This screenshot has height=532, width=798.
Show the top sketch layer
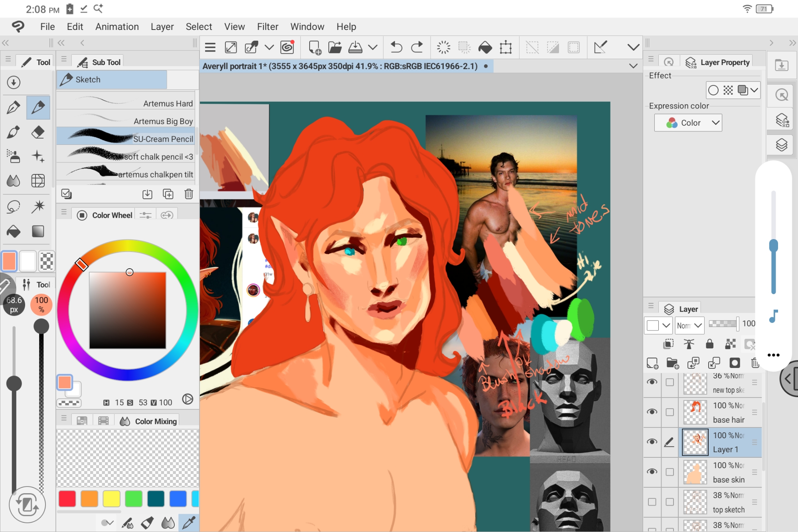coord(652,502)
